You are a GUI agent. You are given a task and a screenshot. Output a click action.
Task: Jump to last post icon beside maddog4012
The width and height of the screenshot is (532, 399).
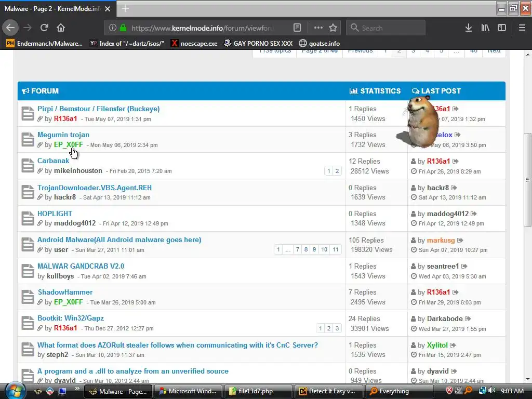[474, 214]
